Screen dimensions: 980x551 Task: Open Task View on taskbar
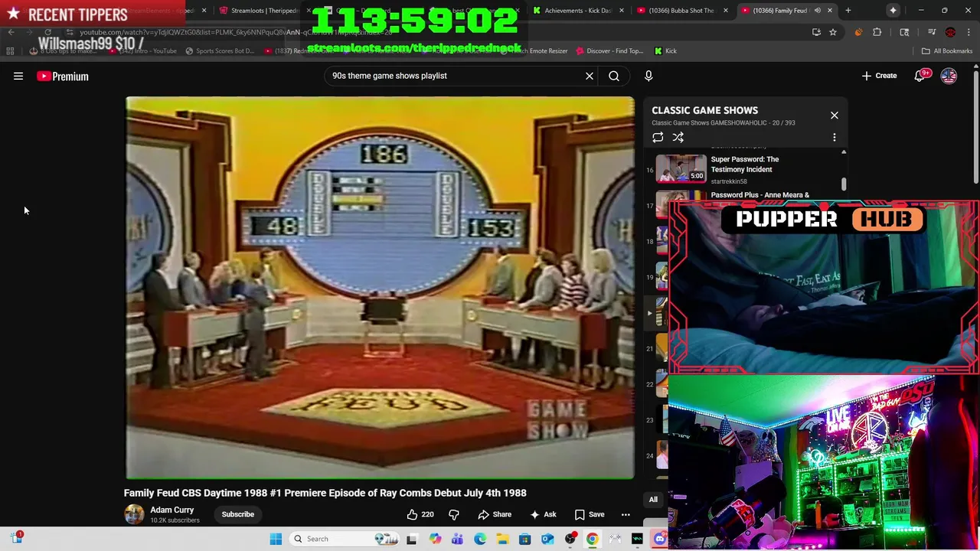411,539
